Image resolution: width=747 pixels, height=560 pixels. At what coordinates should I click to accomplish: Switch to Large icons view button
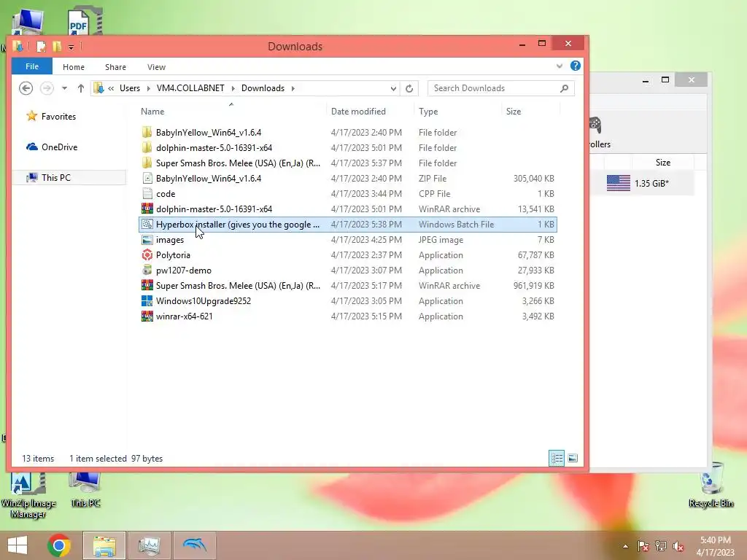[x=573, y=458]
